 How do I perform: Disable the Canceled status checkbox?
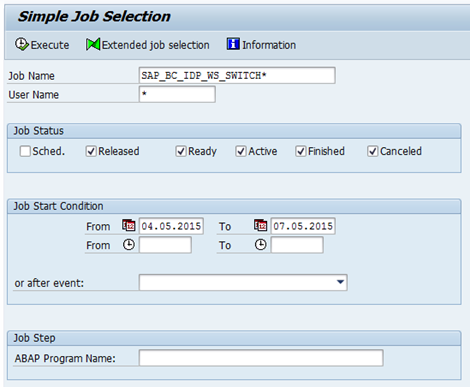tap(373, 151)
